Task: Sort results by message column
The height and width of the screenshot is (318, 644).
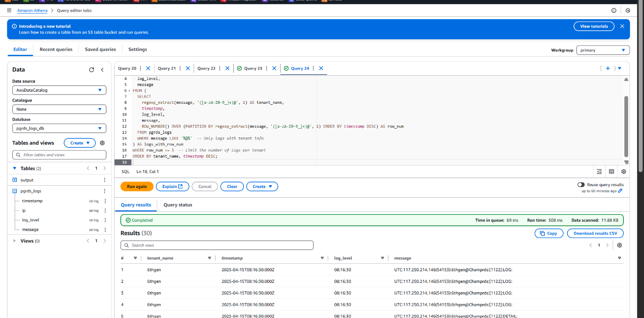Action: click(x=620, y=258)
